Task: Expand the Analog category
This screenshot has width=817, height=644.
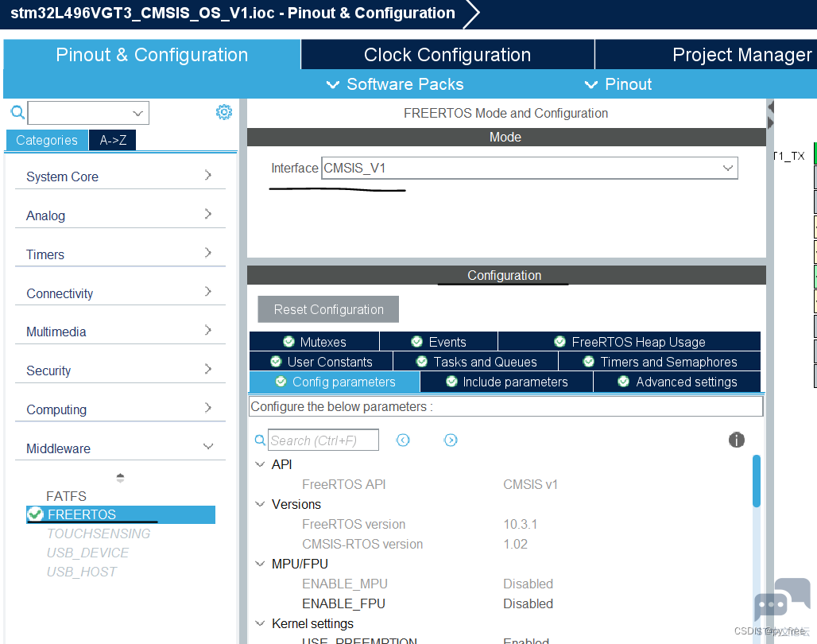Action: coord(120,215)
